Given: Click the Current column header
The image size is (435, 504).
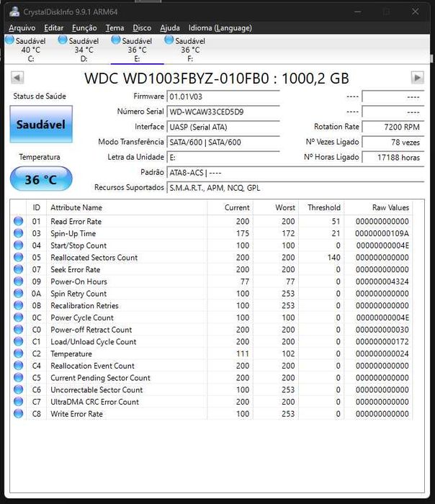Looking at the screenshot, I should coord(230,207).
